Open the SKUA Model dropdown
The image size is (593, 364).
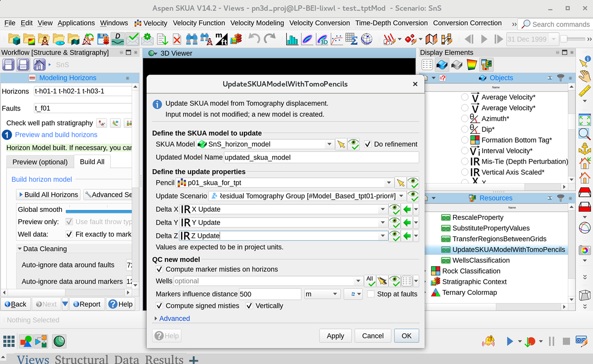(329, 144)
